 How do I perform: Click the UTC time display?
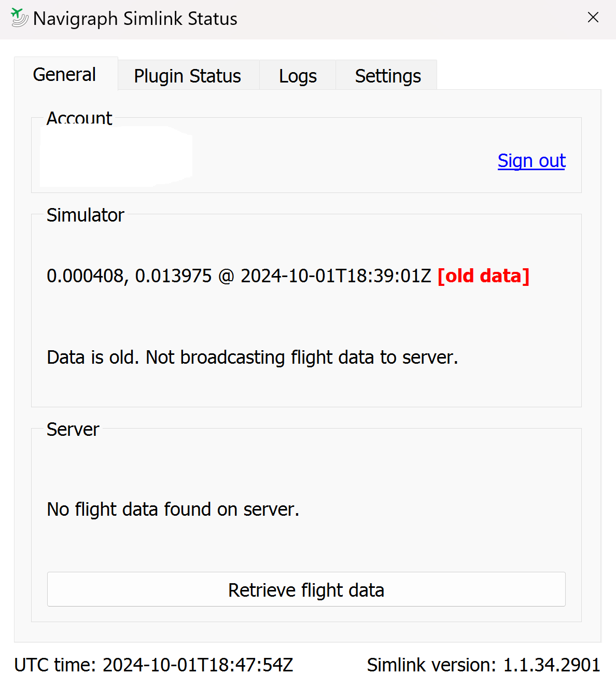coord(154,665)
